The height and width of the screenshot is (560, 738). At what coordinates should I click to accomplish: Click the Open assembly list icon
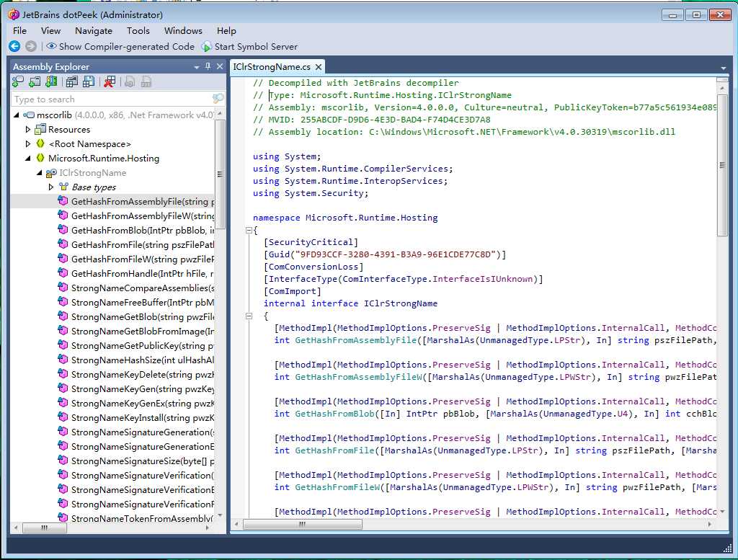(72, 82)
